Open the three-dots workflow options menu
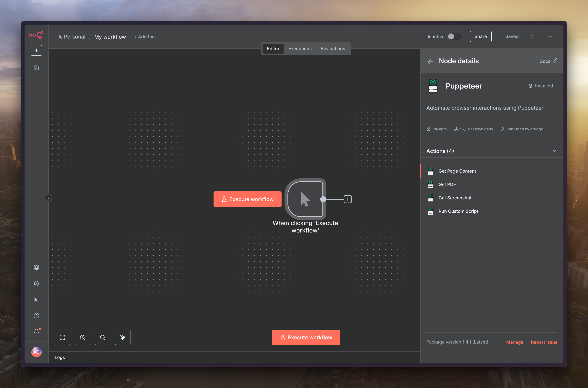This screenshot has height=388, width=588. [x=550, y=37]
